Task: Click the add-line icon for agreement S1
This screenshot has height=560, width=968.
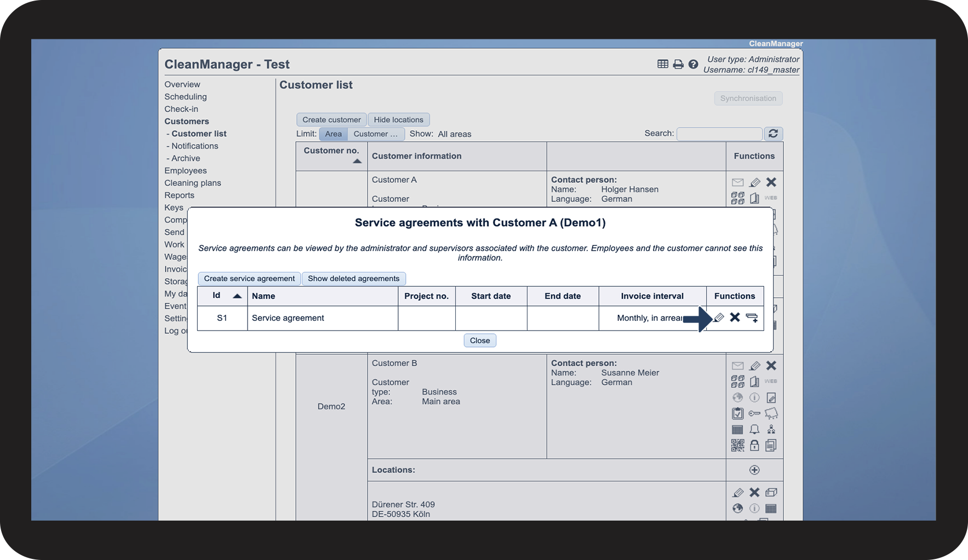Action: click(x=752, y=317)
